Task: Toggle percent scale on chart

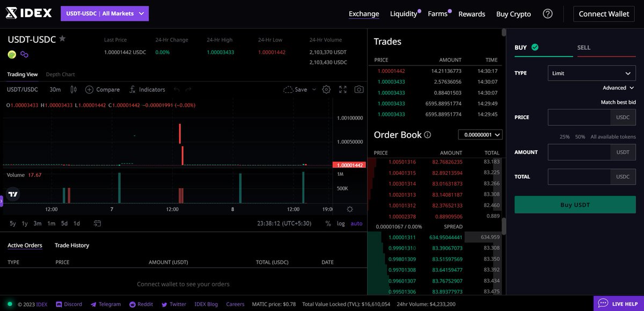Action: click(328, 224)
